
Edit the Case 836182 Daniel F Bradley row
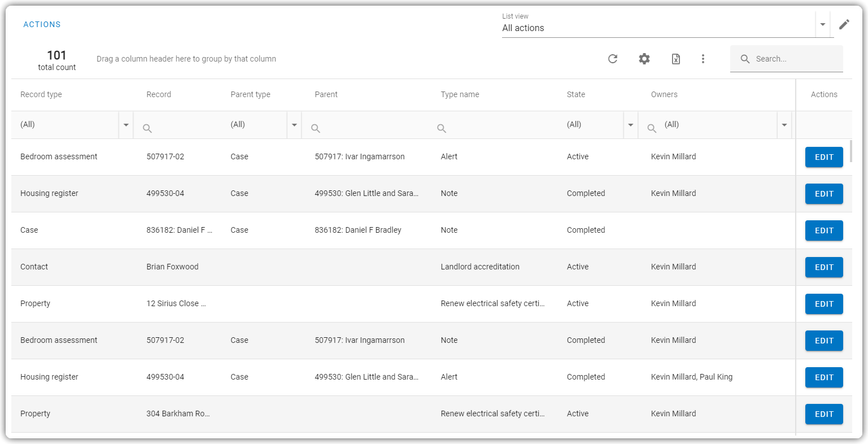pos(824,230)
